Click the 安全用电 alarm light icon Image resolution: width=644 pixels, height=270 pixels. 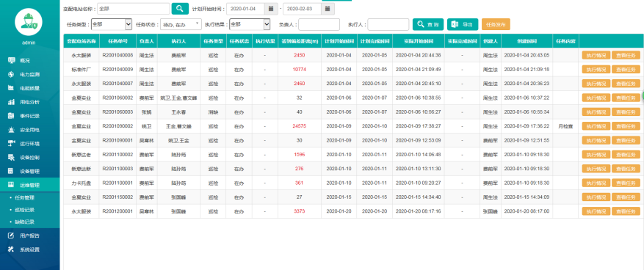point(12,130)
